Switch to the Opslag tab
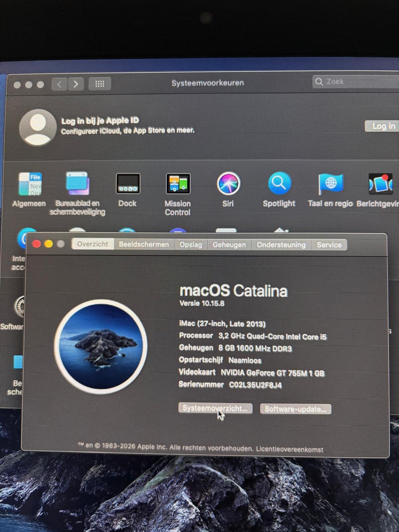The height and width of the screenshot is (532, 399). coord(191,245)
